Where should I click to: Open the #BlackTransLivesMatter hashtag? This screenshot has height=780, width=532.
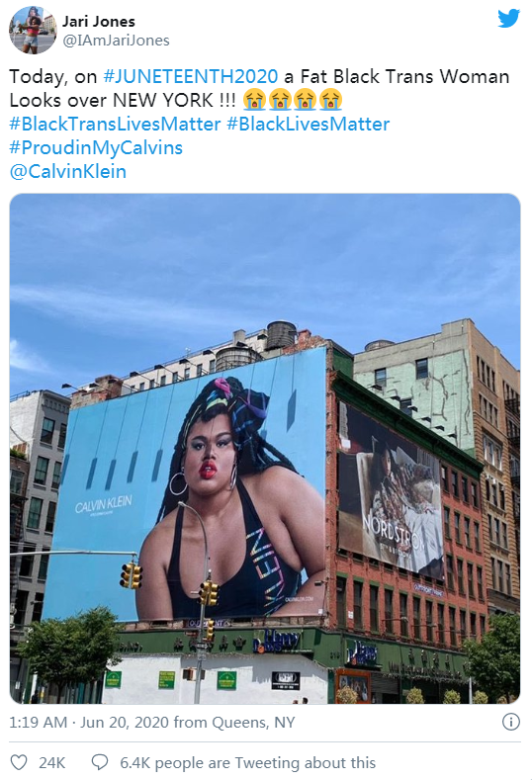click(115, 124)
